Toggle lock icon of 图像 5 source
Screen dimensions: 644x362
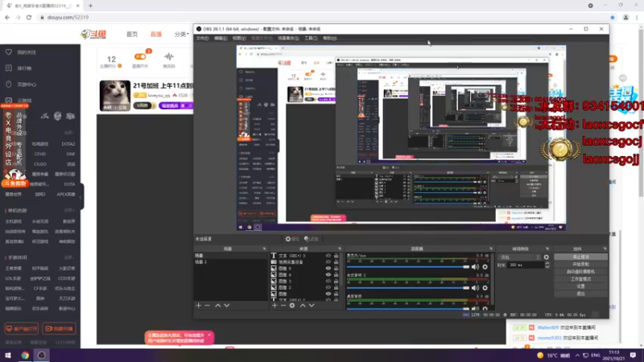click(x=336, y=269)
